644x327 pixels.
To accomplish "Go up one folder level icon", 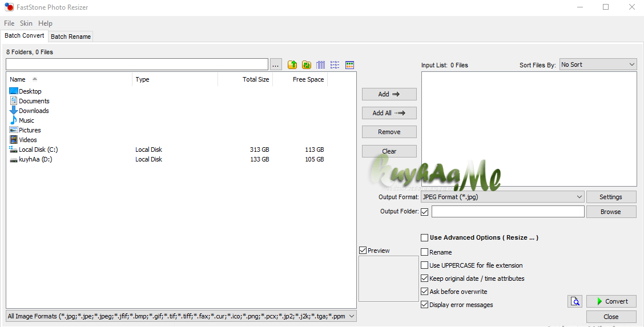I will pos(292,65).
